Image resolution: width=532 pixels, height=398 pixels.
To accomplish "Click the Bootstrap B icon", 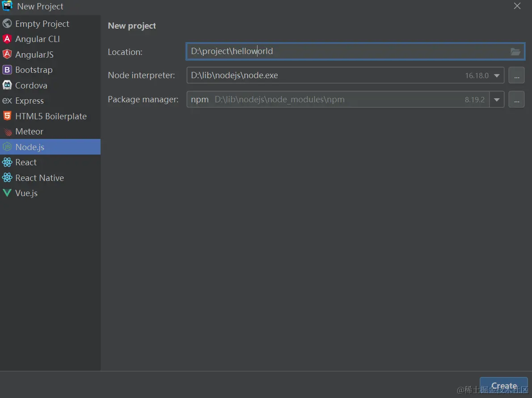I will pos(7,70).
